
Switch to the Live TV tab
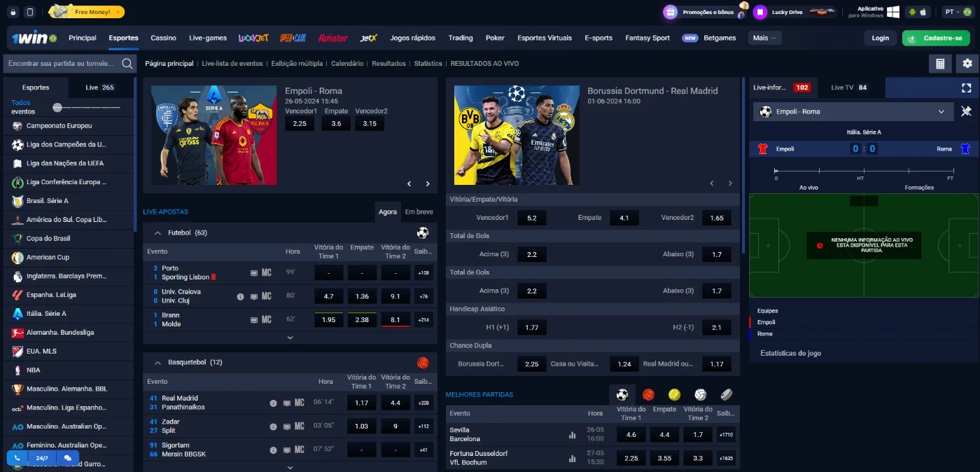pyautogui.click(x=848, y=88)
